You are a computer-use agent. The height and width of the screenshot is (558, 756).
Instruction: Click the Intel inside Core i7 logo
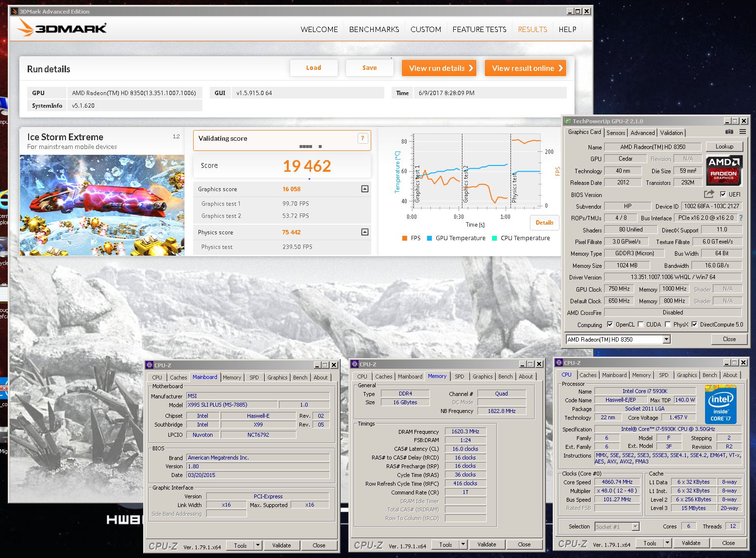tap(721, 404)
